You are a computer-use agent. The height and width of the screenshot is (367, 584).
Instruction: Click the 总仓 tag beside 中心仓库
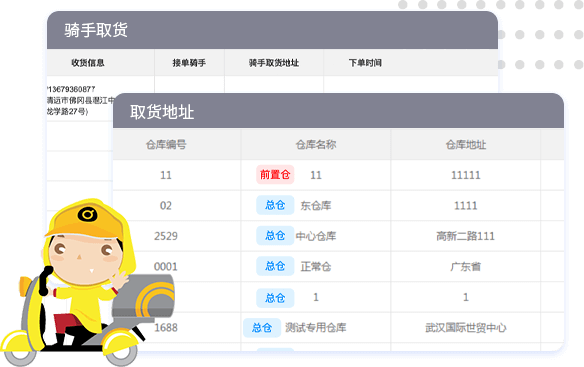click(275, 235)
